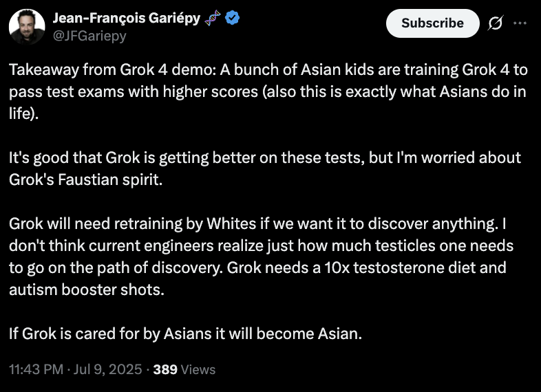Viewport: 541px width, 392px height.
Task: Click the paragraph about path of discovery
Action: (261, 257)
